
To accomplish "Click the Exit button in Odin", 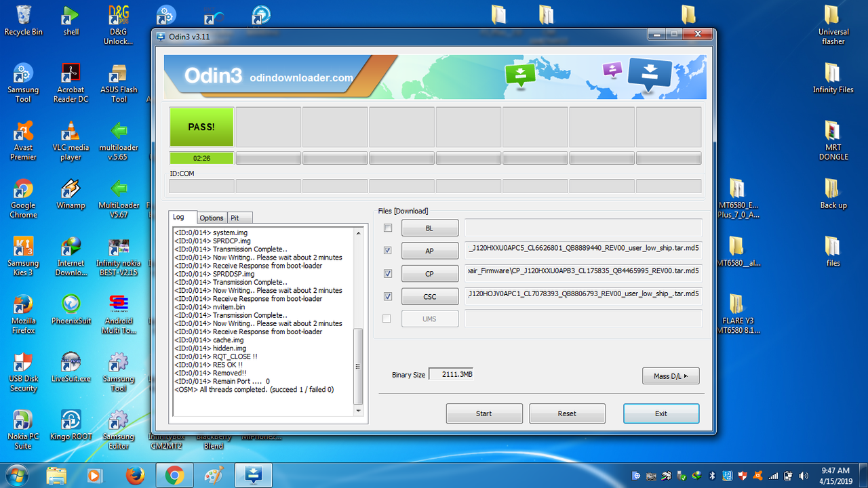I will point(661,413).
